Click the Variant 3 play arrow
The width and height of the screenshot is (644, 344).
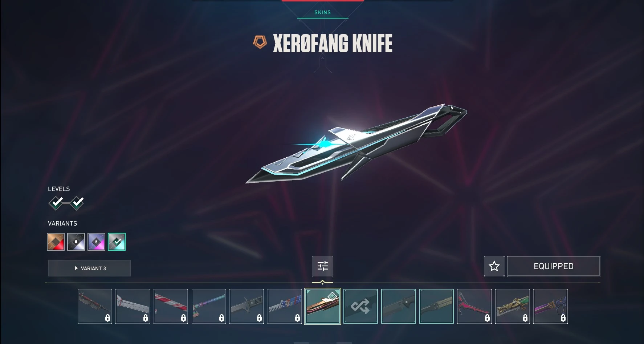tap(76, 268)
